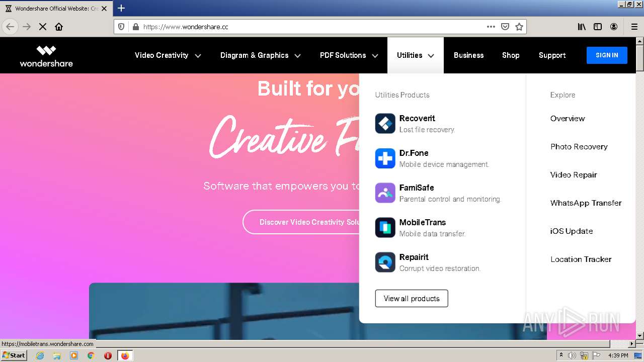Select Dr.Fone product title
The width and height of the screenshot is (644, 362).
[414, 153]
